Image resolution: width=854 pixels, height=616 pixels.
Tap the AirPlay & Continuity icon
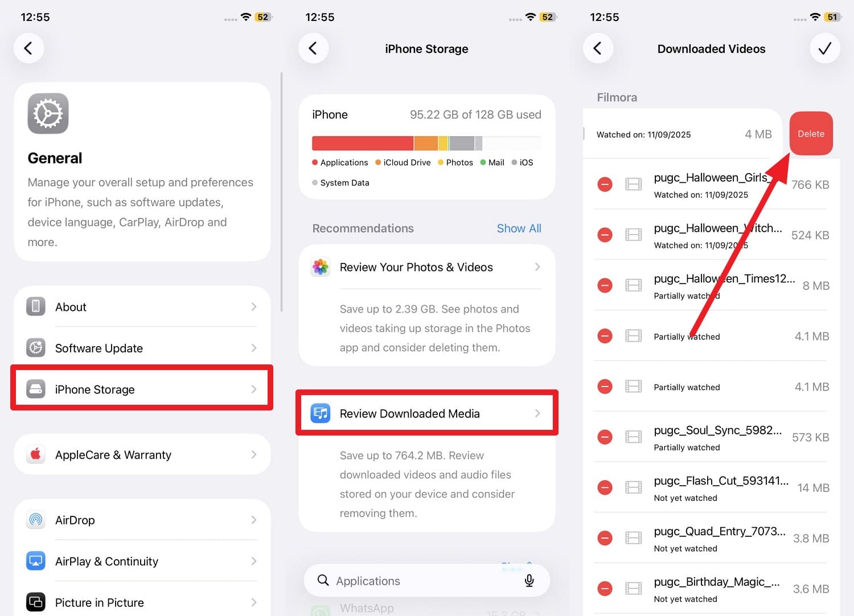pyautogui.click(x=36, y=561)
